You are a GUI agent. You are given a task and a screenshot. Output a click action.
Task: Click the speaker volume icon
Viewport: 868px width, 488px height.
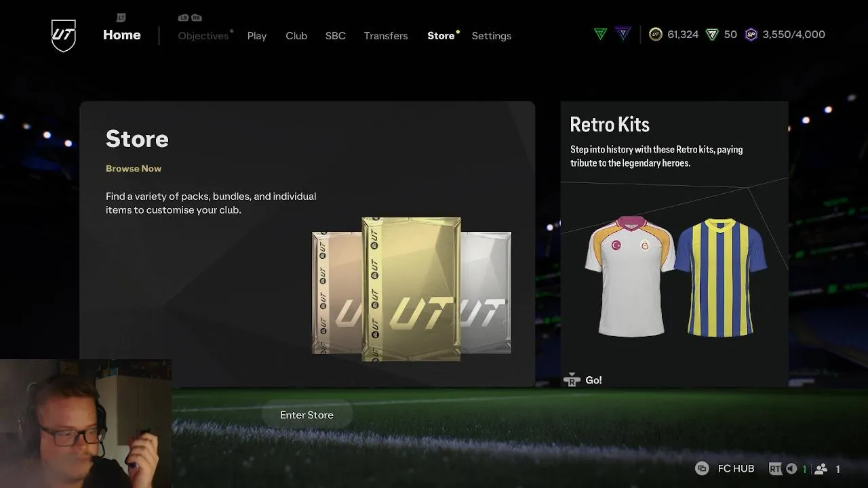(x=791, y=469)
